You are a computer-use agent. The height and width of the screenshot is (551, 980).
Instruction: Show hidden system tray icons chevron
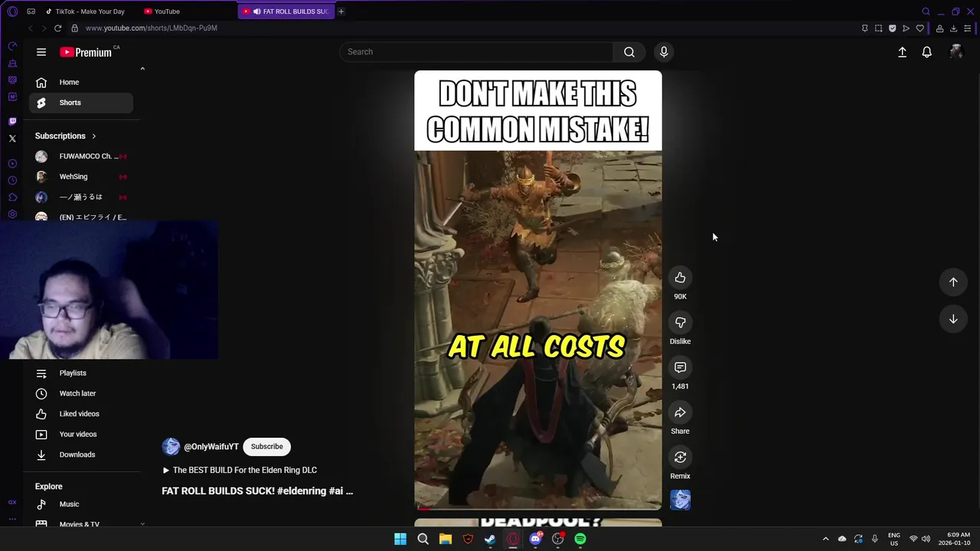[x=825, y=539]
